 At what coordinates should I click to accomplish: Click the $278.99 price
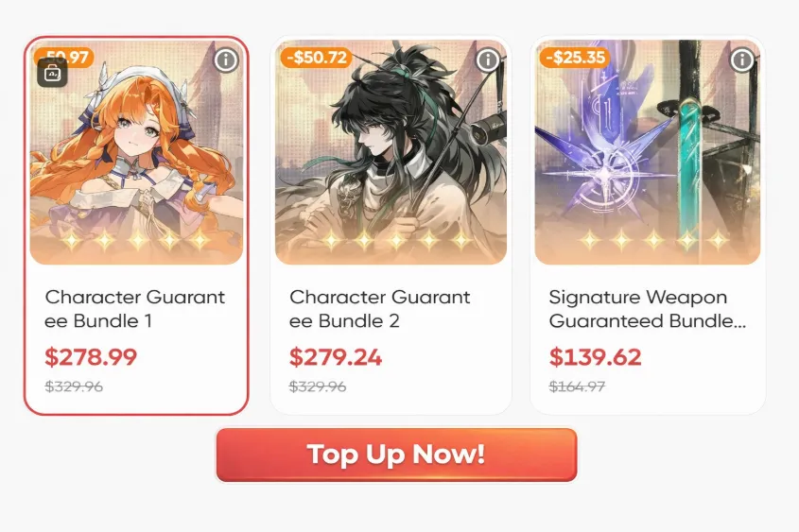[91, 357]
